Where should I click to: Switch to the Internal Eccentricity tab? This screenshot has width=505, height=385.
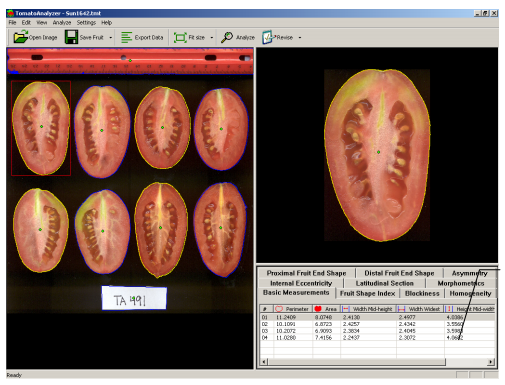(x=301, y=283)
